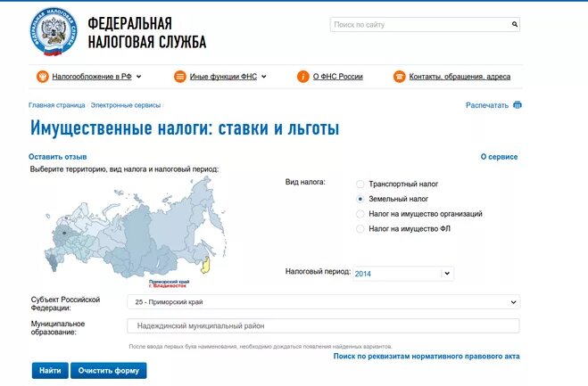Open the Субъект Российской Федерации dropdown
Screen dimensions: 588x386
(x=324, y=302)
